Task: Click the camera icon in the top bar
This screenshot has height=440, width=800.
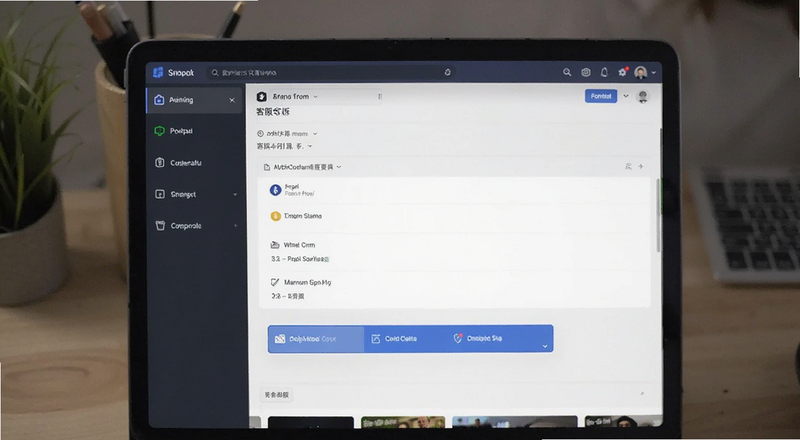Action: tap(586, 72)
